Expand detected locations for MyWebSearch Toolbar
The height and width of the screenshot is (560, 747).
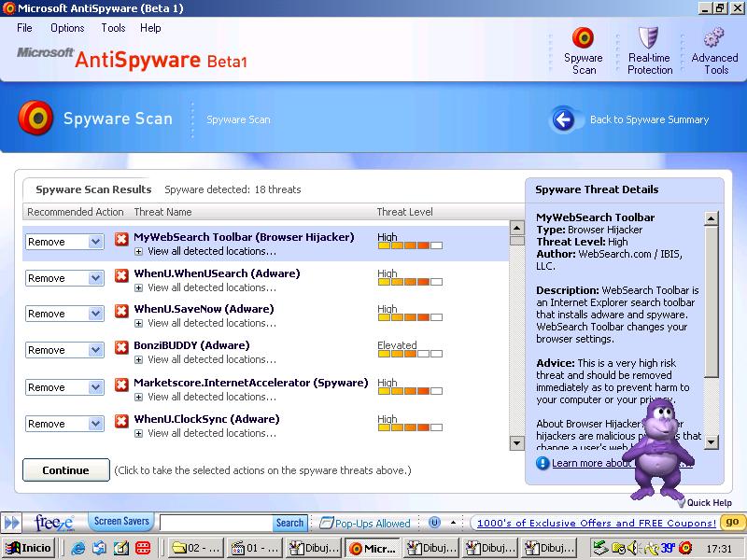(x=138, y=251)
